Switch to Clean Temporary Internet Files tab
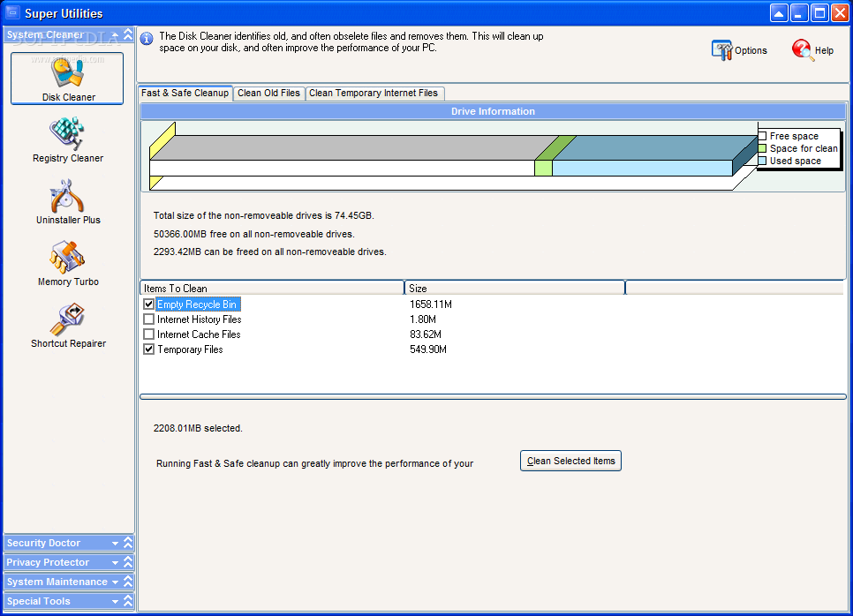The height and width of the screenshot is (616, 853). [x=374, y=93]
